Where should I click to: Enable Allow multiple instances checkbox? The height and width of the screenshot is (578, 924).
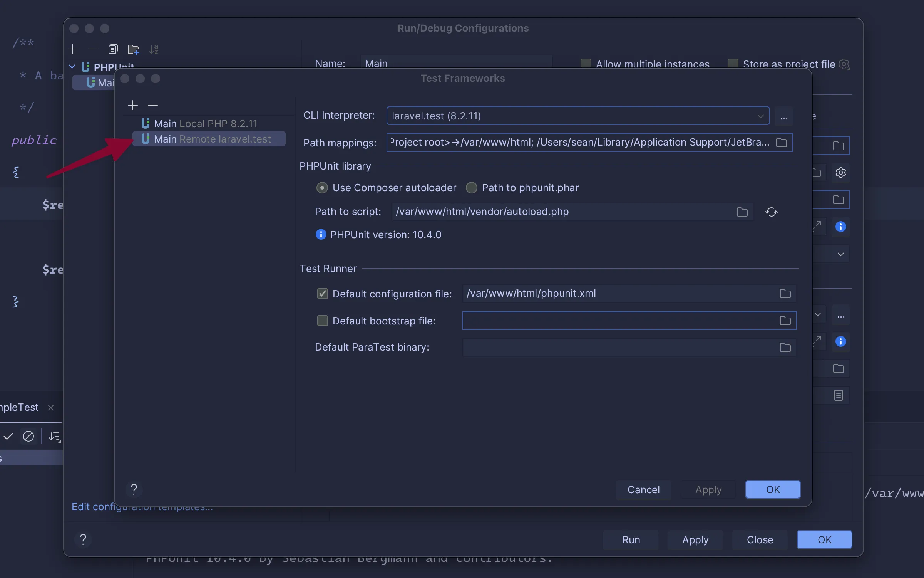586,64
